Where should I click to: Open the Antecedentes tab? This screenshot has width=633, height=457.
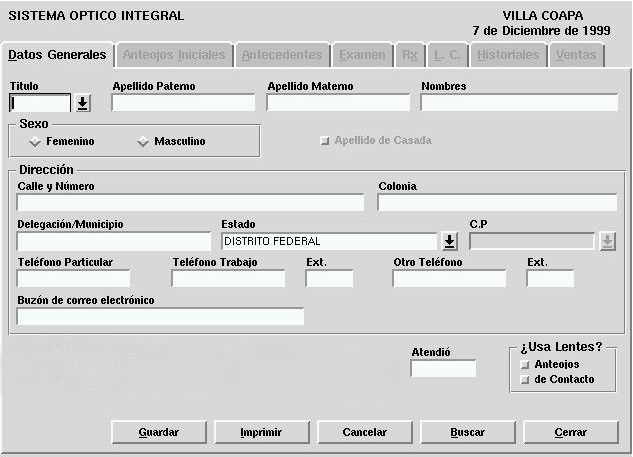282,55
